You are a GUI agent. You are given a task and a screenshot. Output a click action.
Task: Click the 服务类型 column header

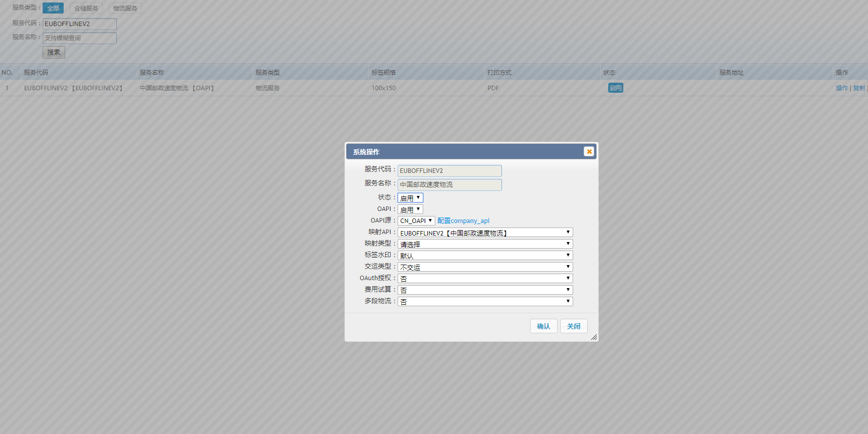tap(268, 73)
